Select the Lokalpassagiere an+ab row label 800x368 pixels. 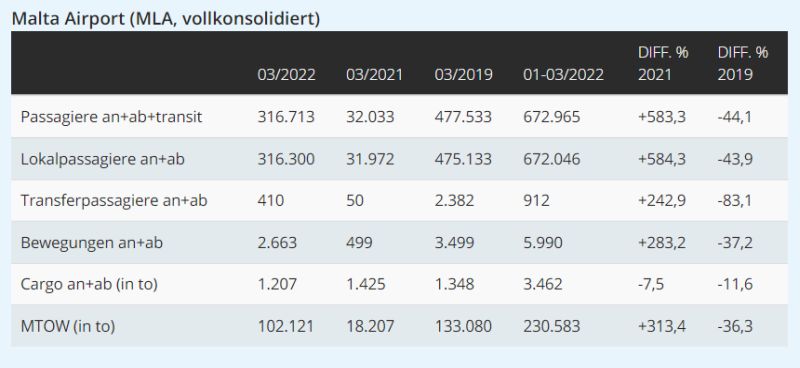(x=103, y=159)
